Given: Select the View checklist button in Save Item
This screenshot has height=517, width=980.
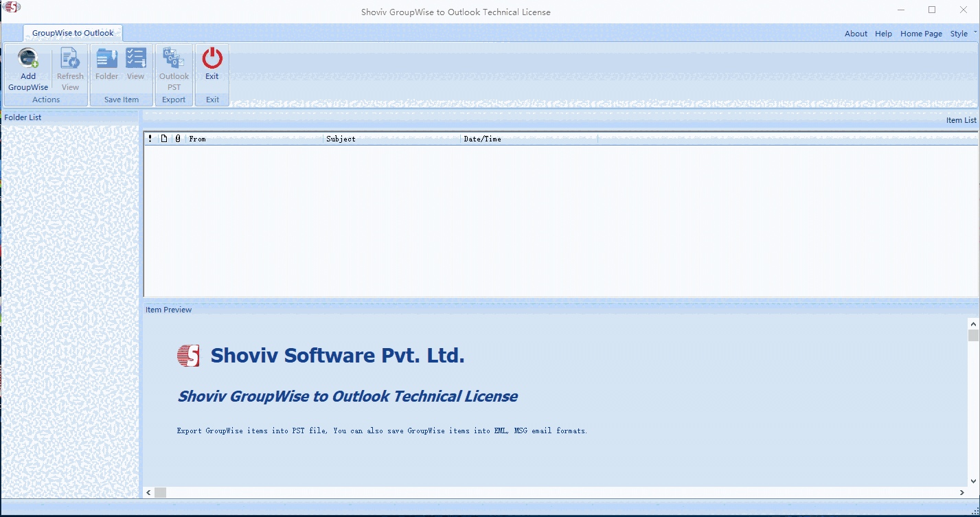Looking at the screenshot, I should (x=135, y=65).
